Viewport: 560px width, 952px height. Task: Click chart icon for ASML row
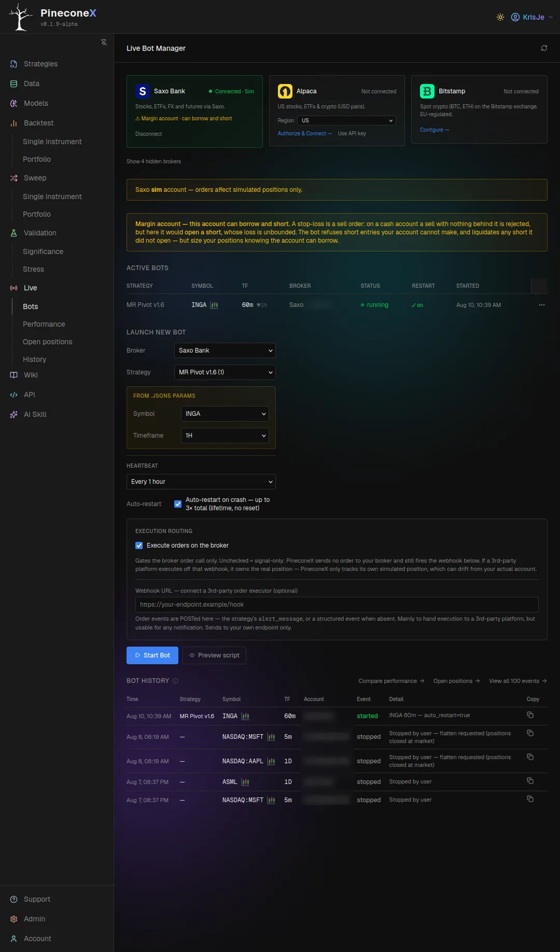coord(245,782)
